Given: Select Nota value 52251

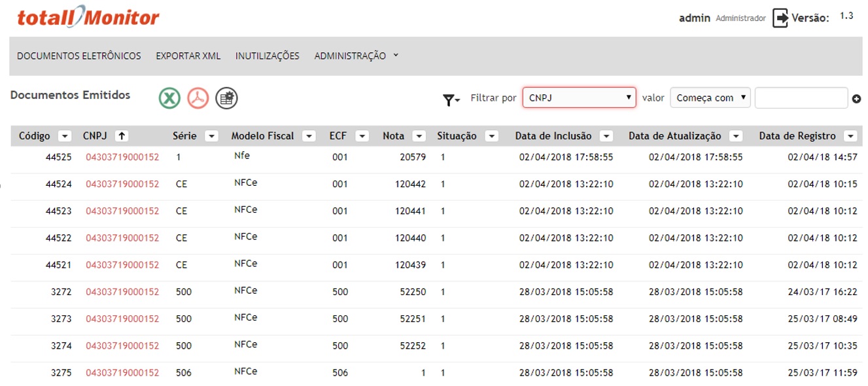Looking at the screenshot, I should coord(413,319).
